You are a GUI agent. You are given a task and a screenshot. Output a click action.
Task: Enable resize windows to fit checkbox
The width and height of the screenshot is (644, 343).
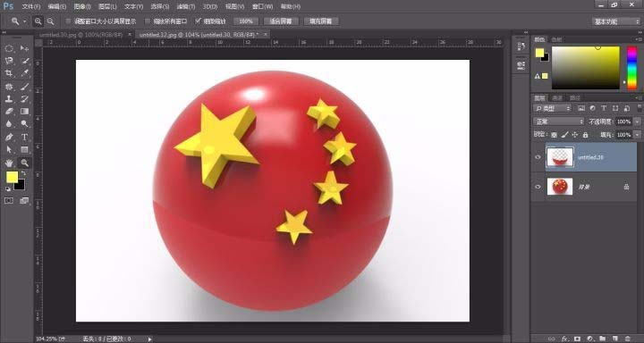(x=69, y=21)
